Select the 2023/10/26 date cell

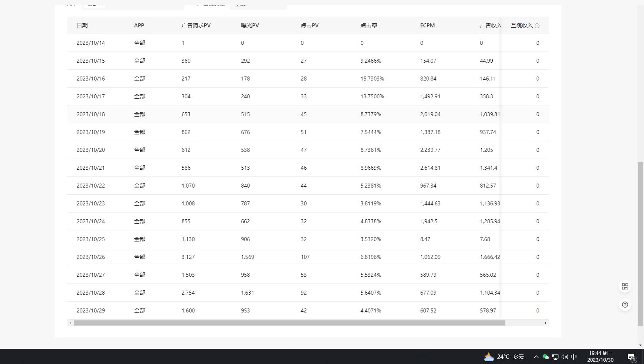pos(91,257)
